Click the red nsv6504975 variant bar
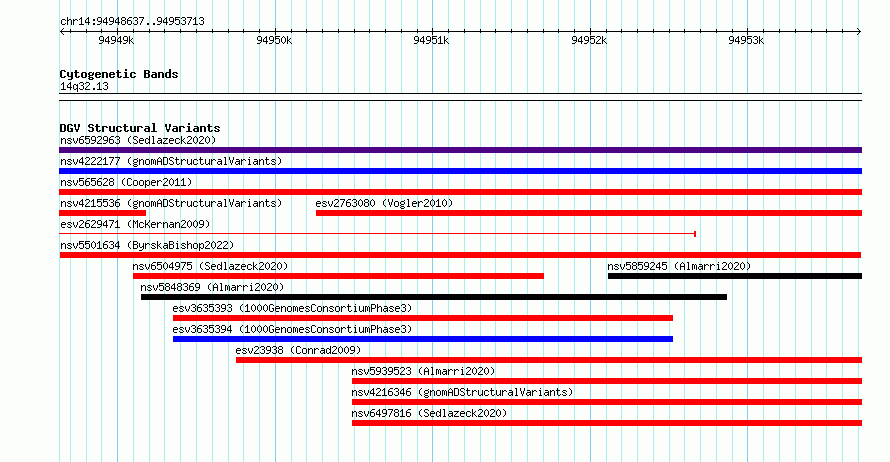This screenshot has width=890, height=462. [x=338, y=276]
